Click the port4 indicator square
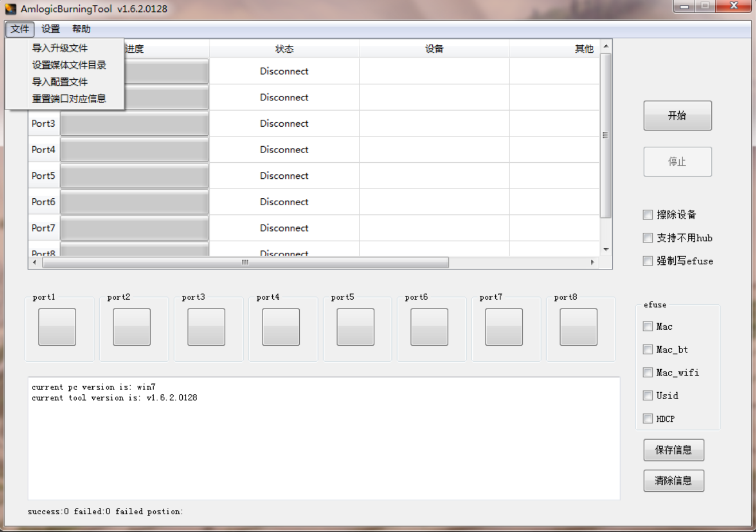 point(281,327)
